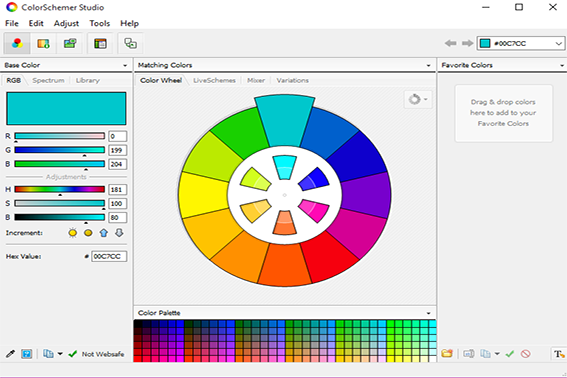Expand the current color #00C7CC combo box

559,43
